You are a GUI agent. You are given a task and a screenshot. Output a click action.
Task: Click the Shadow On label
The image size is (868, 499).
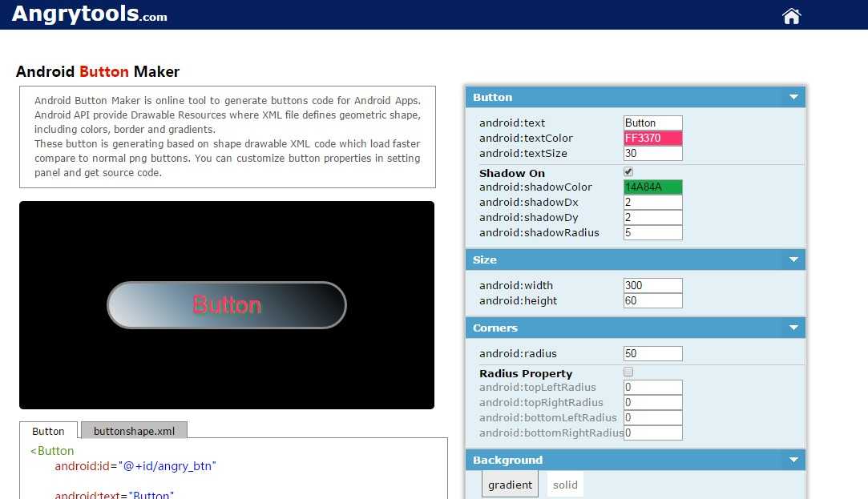[512, 173]
